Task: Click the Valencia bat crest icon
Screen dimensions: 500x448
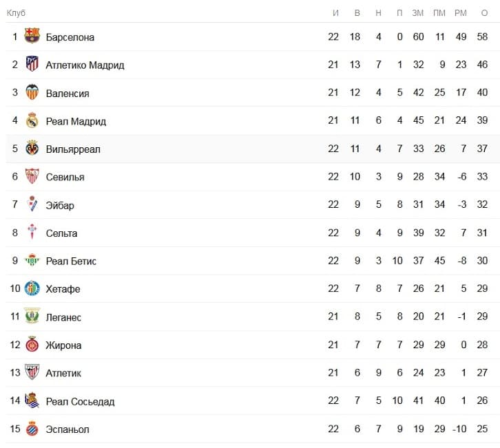Action: pyautogui.click(x=32, y=92)
